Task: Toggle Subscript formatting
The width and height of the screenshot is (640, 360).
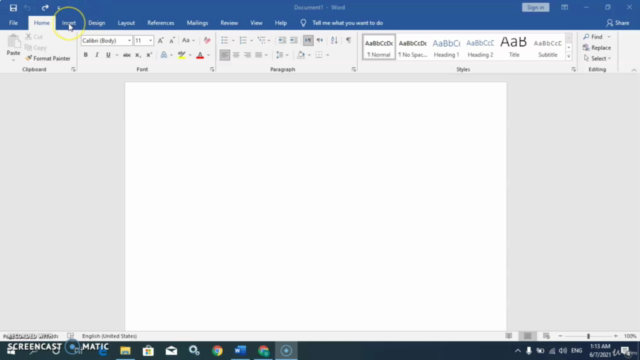Action: [138, 55]
